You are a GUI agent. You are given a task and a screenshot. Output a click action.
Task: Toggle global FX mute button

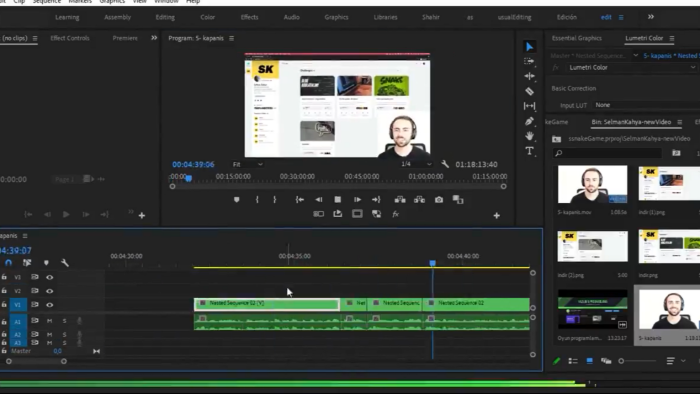396,214
